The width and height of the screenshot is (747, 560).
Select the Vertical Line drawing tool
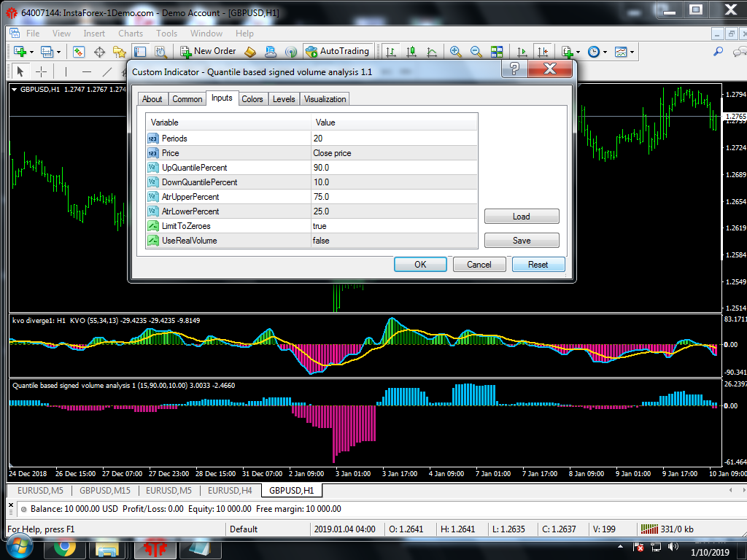point(66,72)
